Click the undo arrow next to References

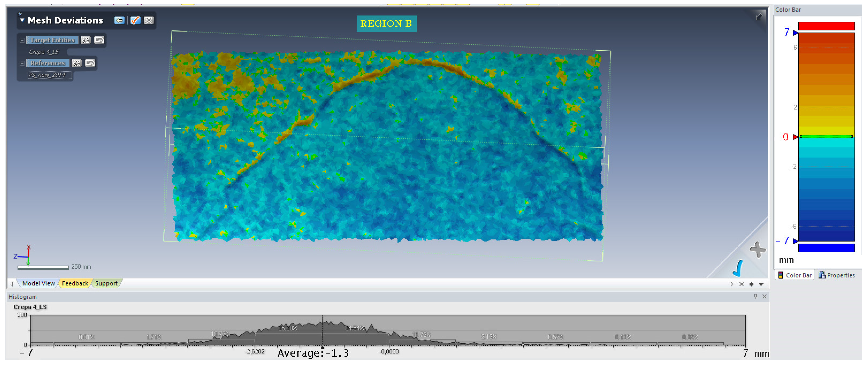point(90,63)
